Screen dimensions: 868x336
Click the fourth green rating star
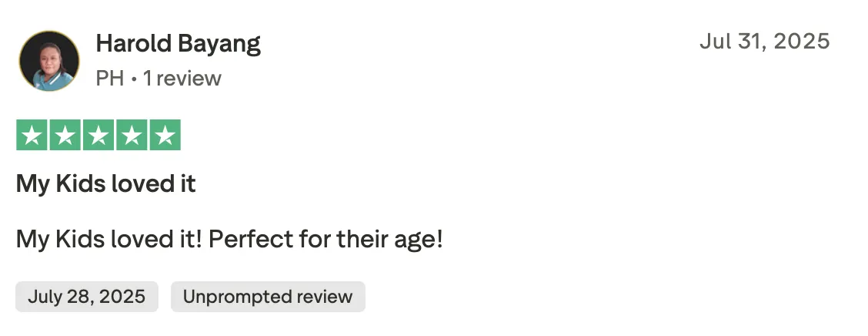click(132, 135)
